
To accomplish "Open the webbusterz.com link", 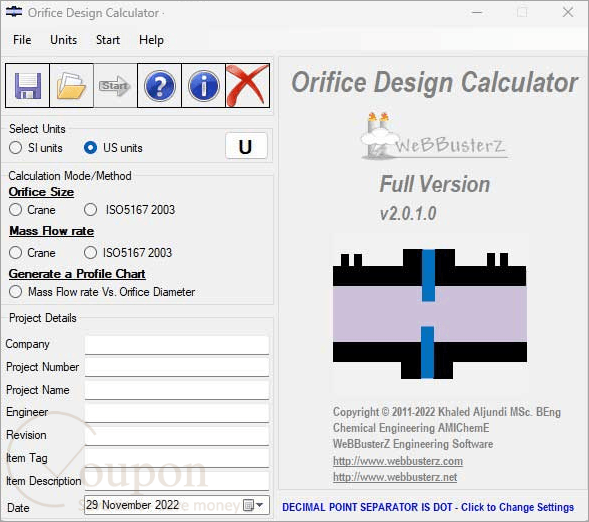I will click(x=398, y=461).
